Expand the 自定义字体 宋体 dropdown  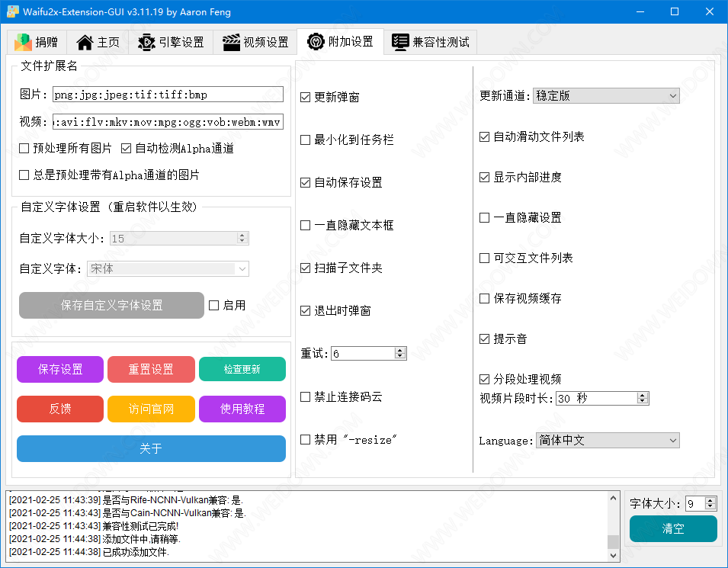click(x=168, y=268)
